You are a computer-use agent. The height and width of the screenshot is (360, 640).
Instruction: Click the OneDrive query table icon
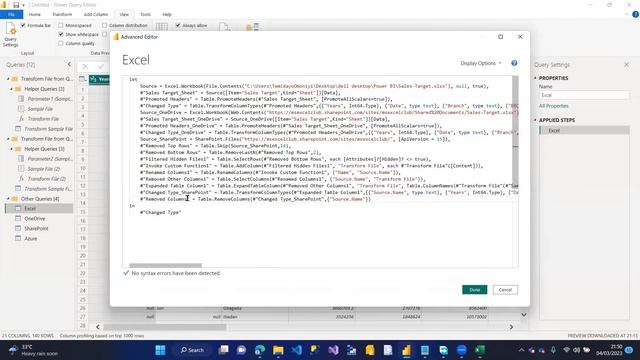(18, 218)
